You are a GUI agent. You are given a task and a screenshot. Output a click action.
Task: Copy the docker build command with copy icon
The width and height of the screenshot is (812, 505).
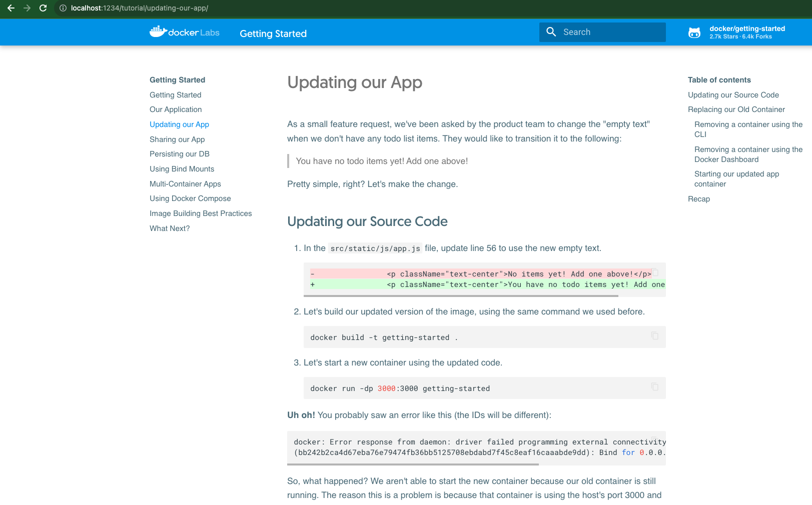tap(655, 335)
